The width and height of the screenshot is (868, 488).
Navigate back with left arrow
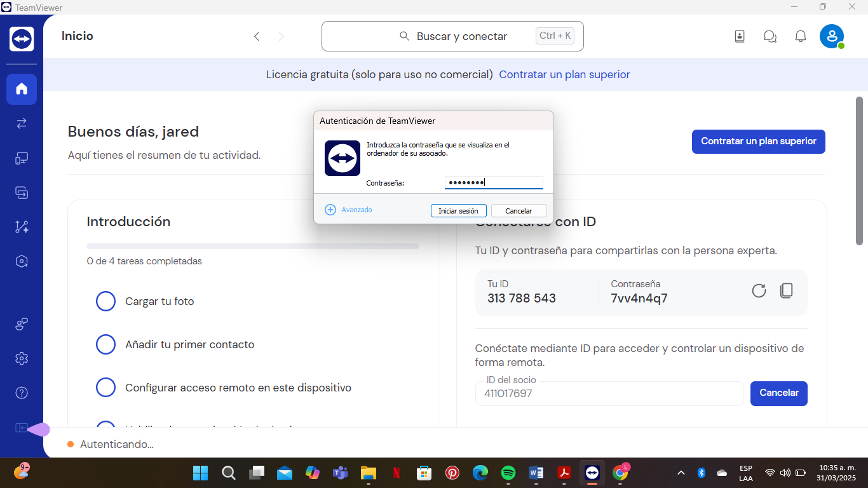tap(257, 36)
